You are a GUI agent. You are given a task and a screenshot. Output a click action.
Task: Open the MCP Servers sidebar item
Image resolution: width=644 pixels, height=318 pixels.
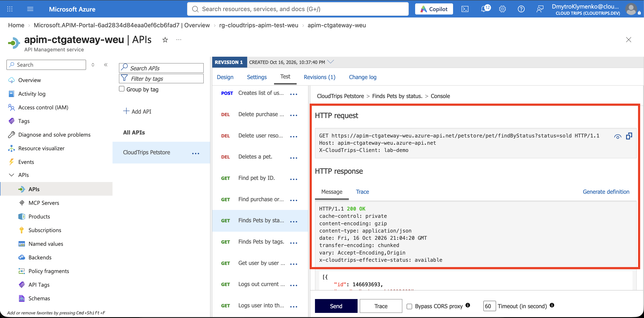pyautogui.click(x=44, y=203)
